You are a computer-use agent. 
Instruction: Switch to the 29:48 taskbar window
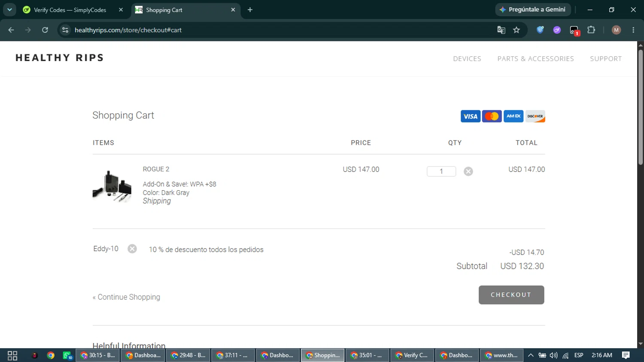188,356
